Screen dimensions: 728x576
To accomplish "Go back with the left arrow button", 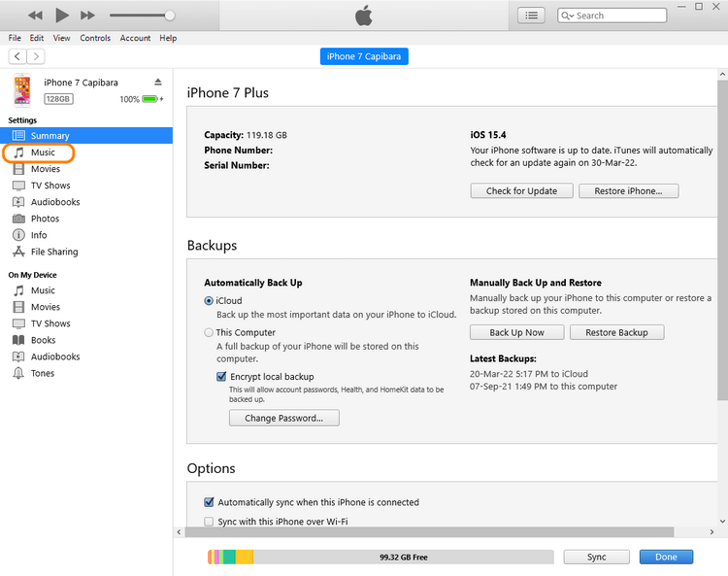I will [17, 56].
